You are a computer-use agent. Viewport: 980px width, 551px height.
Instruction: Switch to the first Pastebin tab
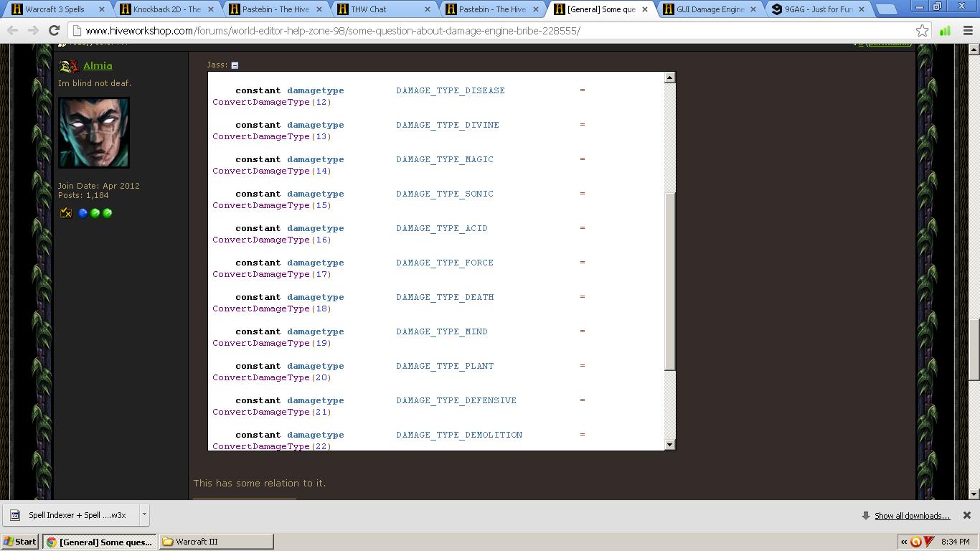[275, 9]
